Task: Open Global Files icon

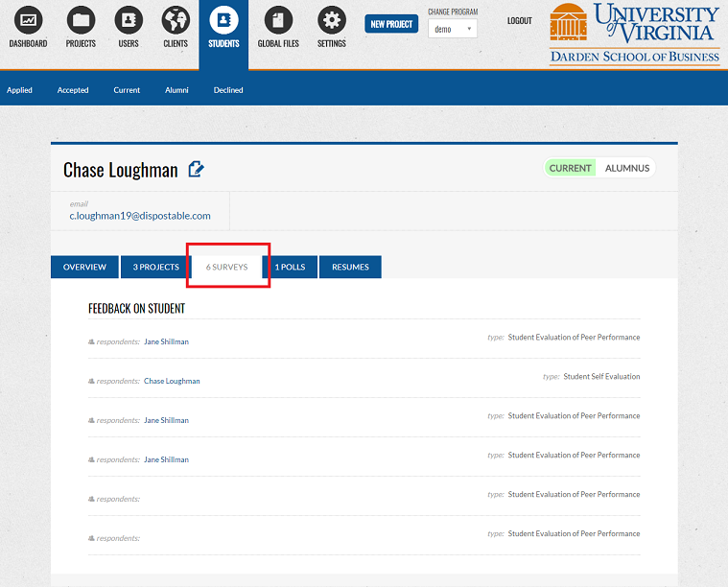Action: (x=278, y=20)
